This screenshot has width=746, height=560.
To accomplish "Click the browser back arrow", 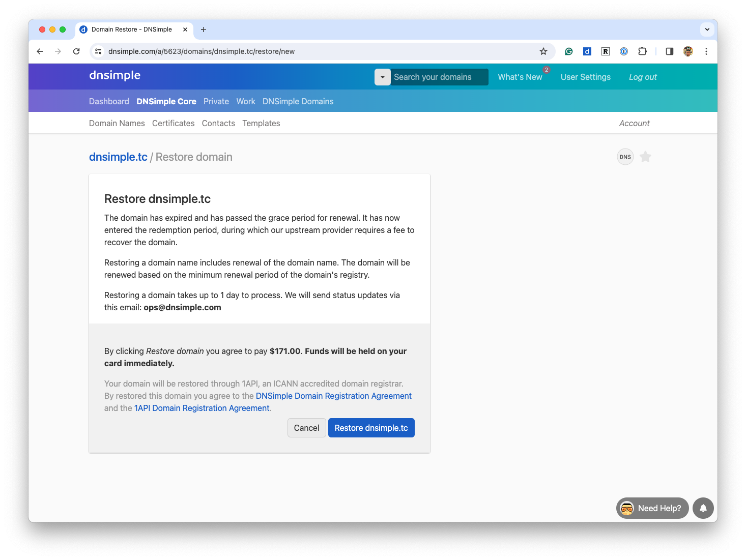I will pyautogui.click(x=40, y=51).
